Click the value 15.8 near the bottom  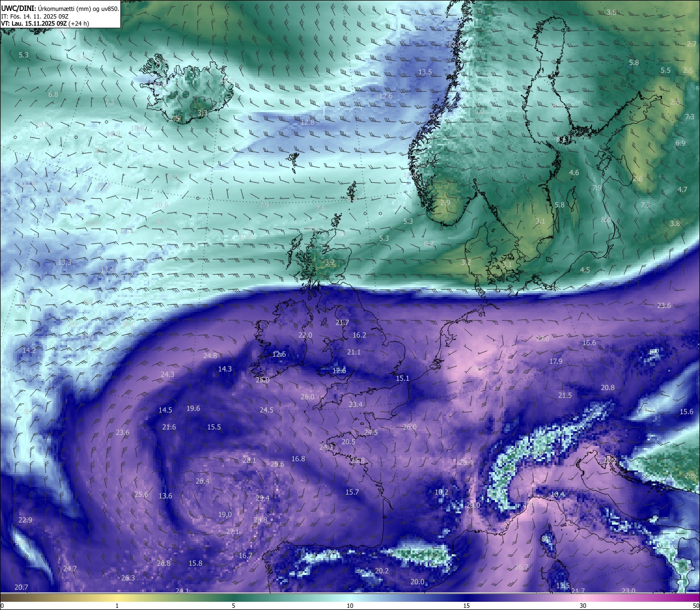195,563
